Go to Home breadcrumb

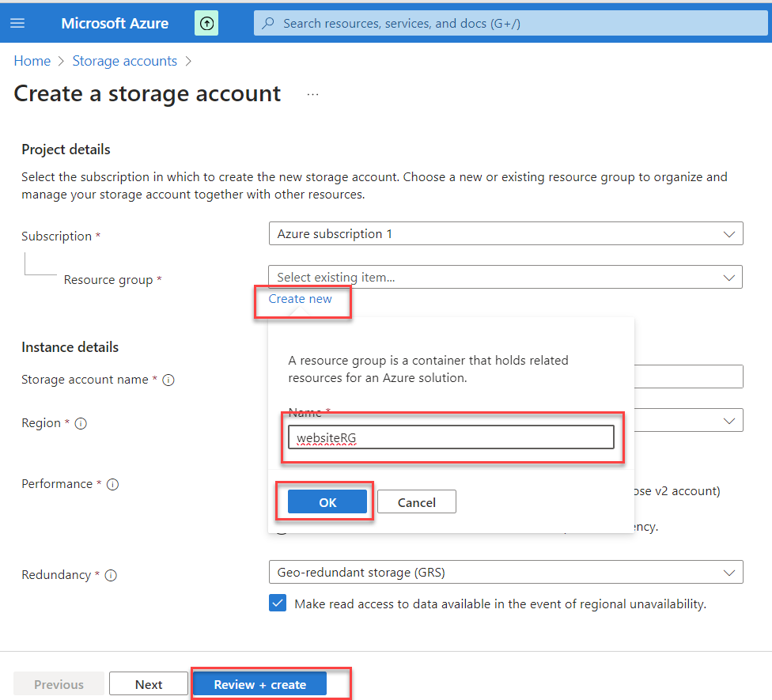pos(32,61)
